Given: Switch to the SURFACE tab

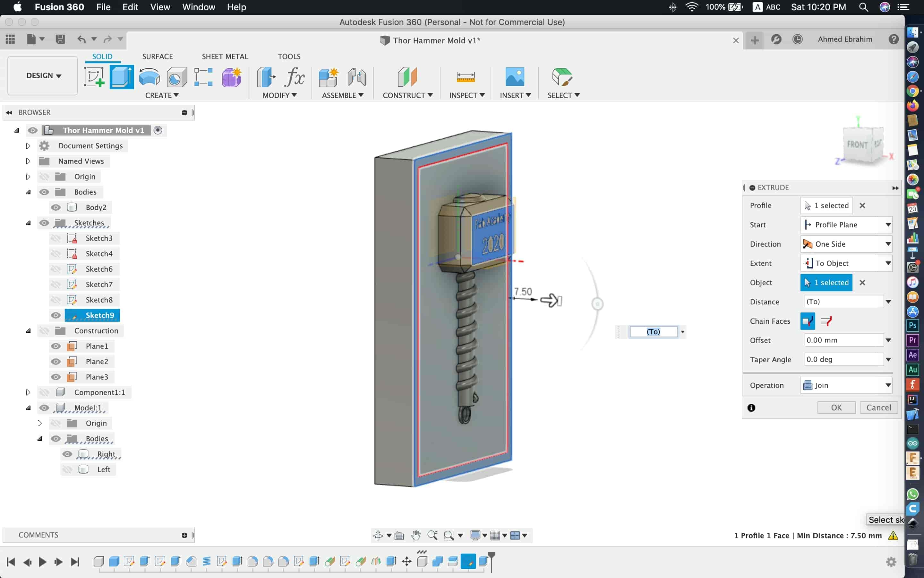Looking at the screenshot, I should coord(157,57).
